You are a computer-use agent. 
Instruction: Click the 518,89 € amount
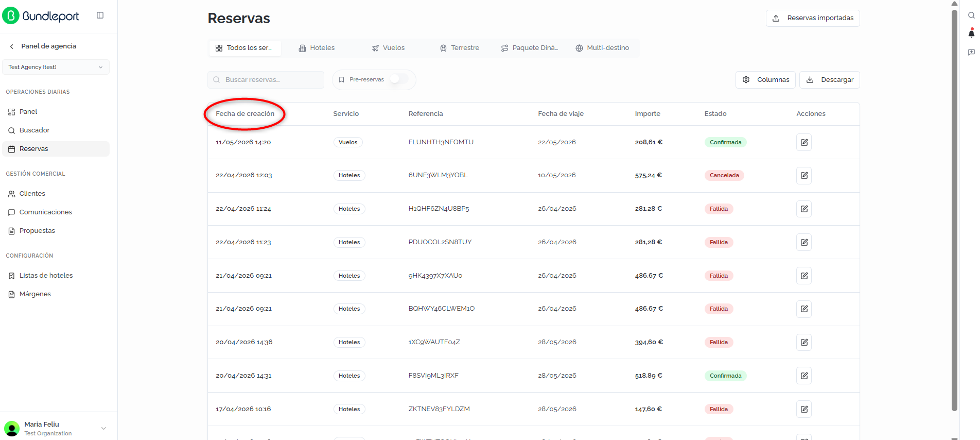click(x=649, y=376)
